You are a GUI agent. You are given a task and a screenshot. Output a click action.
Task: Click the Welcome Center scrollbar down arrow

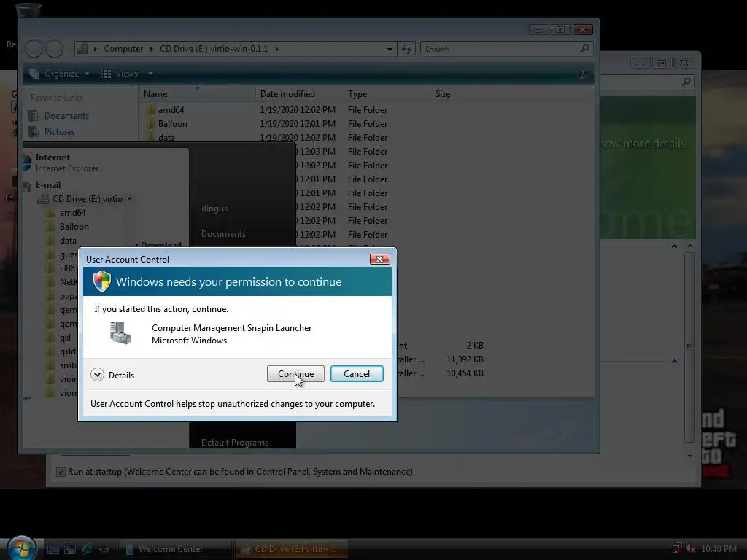[x=690, y=456]
